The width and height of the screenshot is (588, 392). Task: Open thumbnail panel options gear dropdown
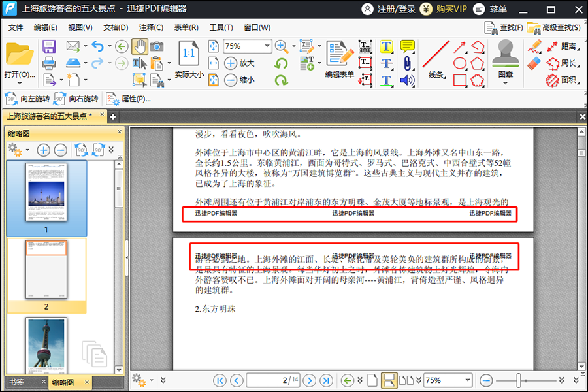pyautogui.click(x=18, y=150)
